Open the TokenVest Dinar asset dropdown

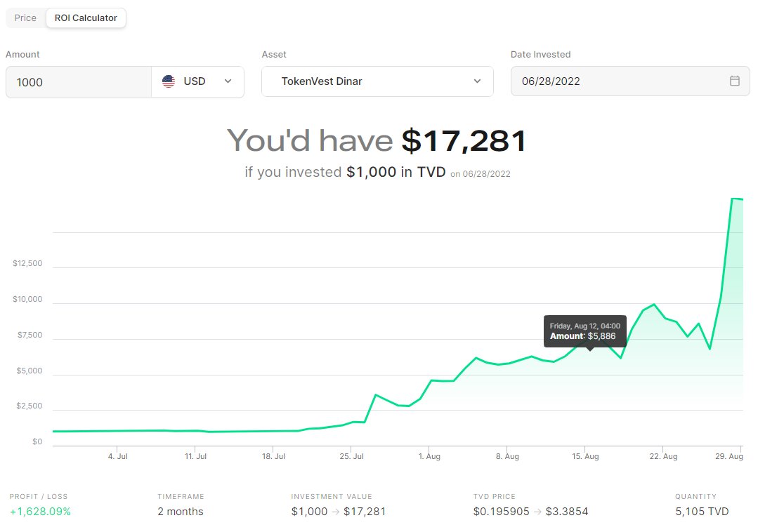pyautogui.click(x=377, y=81)
